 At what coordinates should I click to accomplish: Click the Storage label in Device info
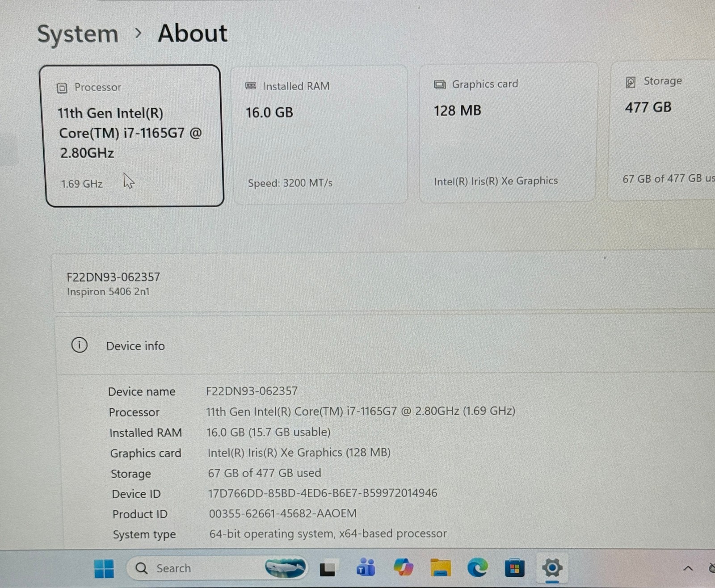(131, 474)
